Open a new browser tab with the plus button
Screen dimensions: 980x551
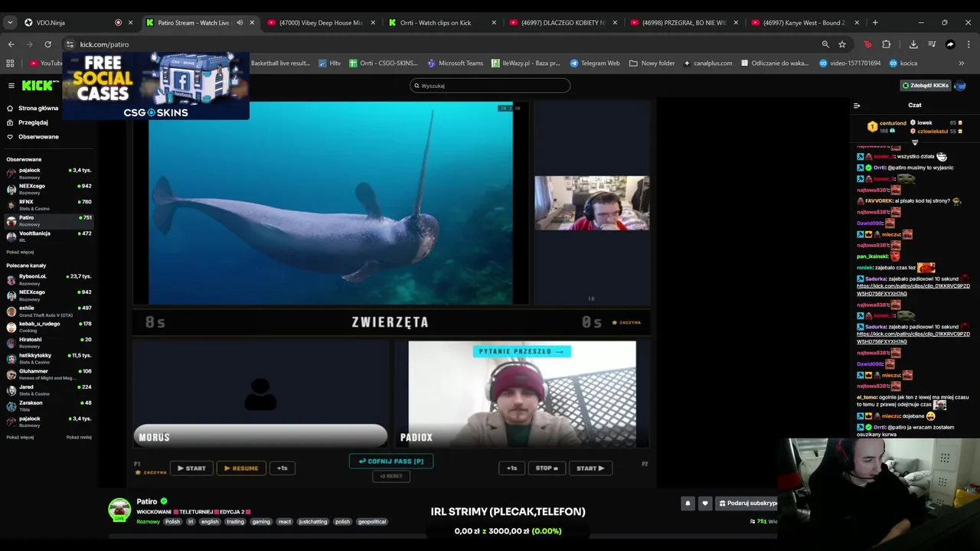pyautogui.click(x=875, y=22)
